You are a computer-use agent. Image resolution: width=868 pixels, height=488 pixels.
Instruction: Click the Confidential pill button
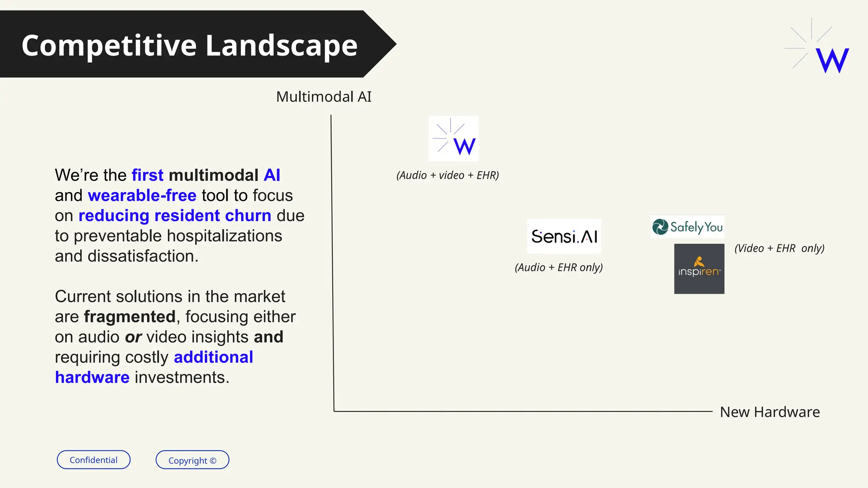click(94, 460)
